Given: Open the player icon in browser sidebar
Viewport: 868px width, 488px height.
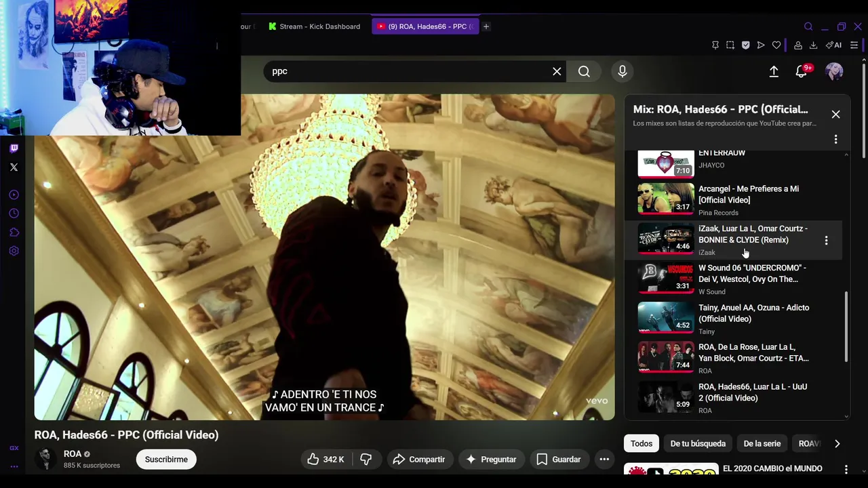Looking at the screenshot, I should 14,195.
